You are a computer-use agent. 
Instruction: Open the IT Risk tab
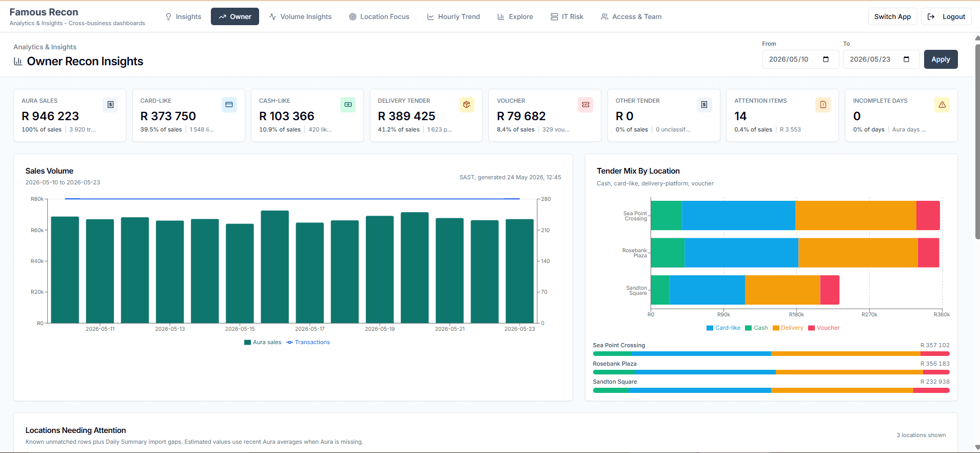pyautogui.click(x=567, y=16)
